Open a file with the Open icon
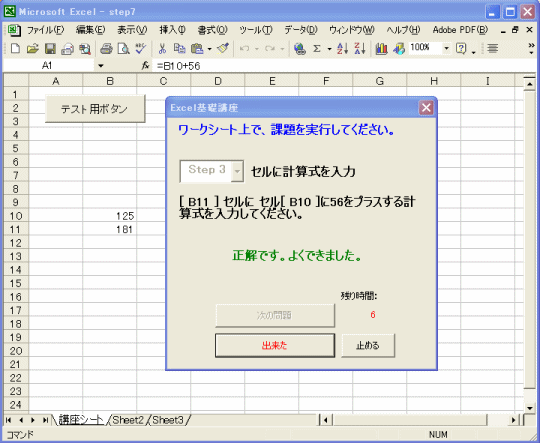 coord(32,49)
